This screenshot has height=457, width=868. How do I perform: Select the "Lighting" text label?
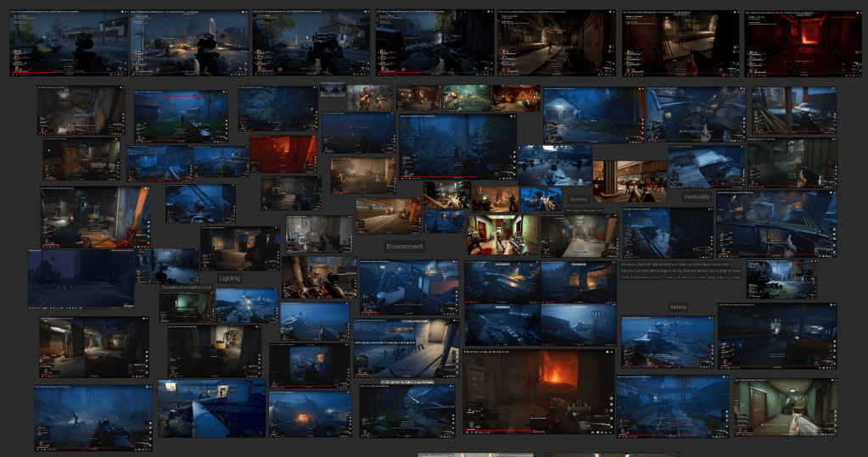click(229, 278)
